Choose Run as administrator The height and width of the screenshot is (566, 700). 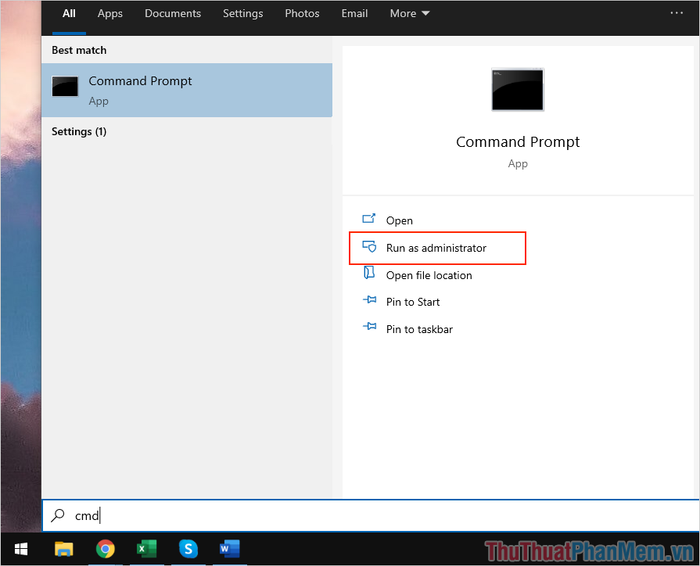[436, 248]
